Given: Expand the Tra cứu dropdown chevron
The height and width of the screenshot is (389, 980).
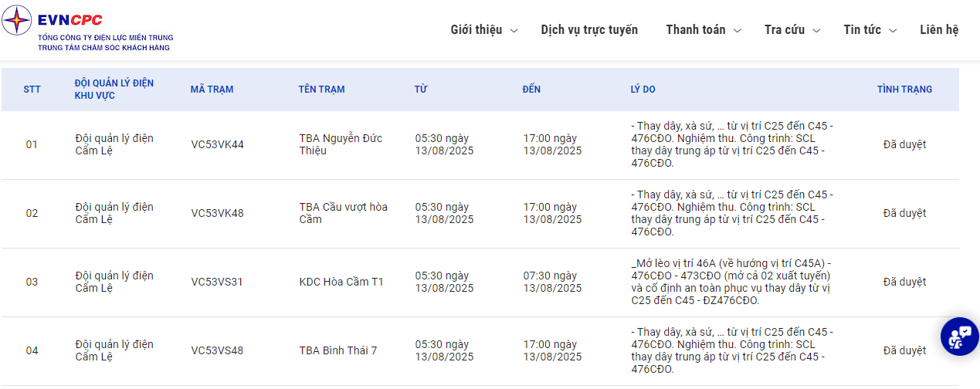Looking at the screenshot, I should click(x=816, y=31).
